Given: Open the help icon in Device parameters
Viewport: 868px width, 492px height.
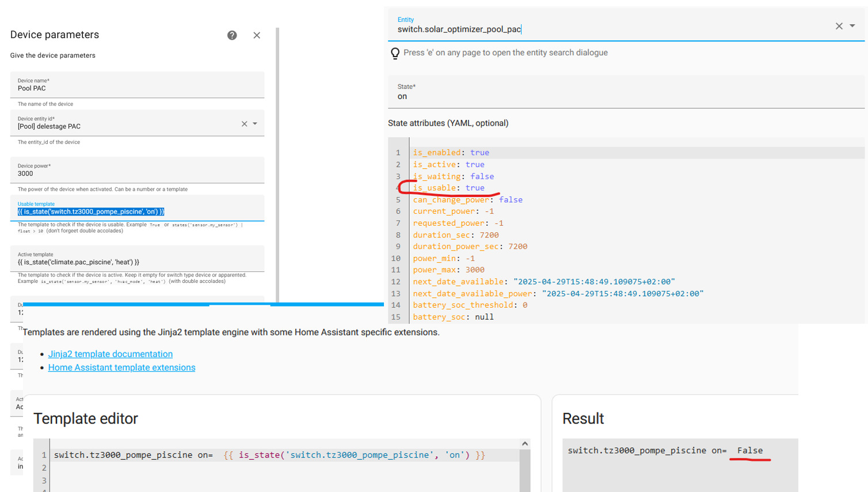Looking at the screenshot, I should pos(232,36).
